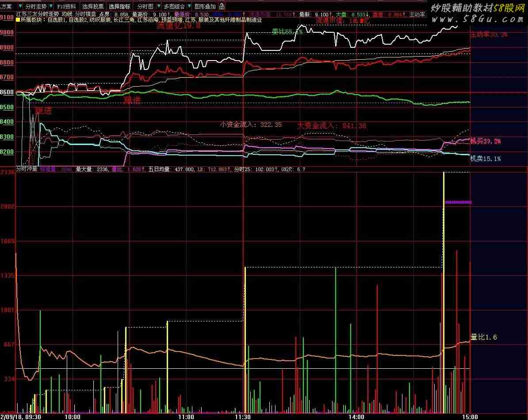Click the 预盈预增 sector link
Image resolution: width=528 pixels, height=420 pixels.
tap(172, 20)
